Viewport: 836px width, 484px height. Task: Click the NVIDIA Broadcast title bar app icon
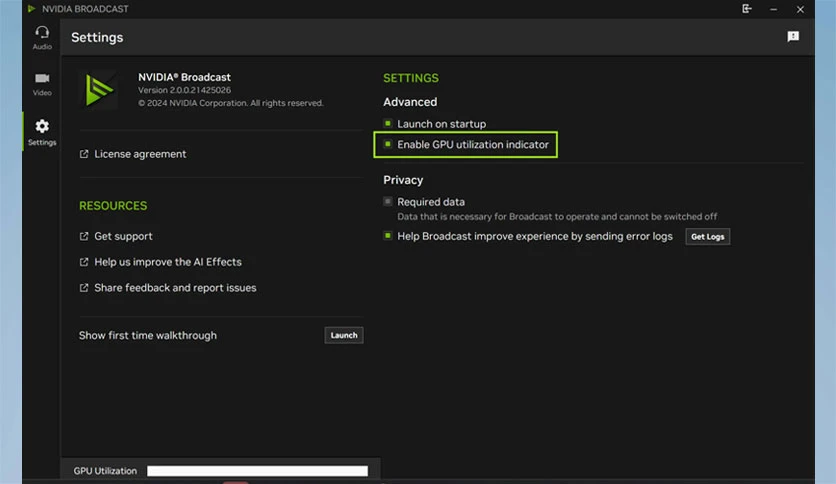(x=31, y=9)
